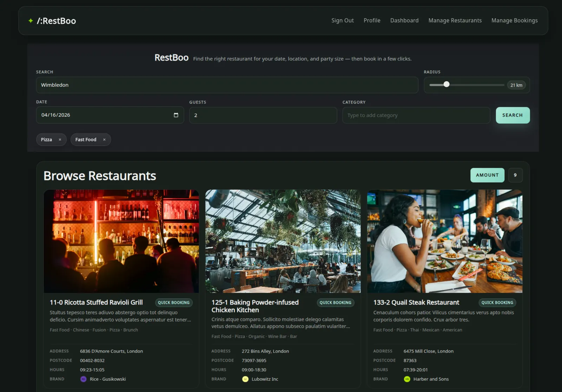The width and height of the screenshot is (562, 392).
Task: Click the Pizza tag label
Action: (x=46, y=139)
